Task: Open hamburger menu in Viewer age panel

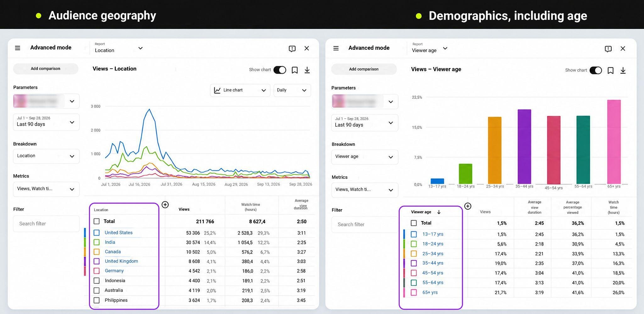Action: tap(336, 49)
